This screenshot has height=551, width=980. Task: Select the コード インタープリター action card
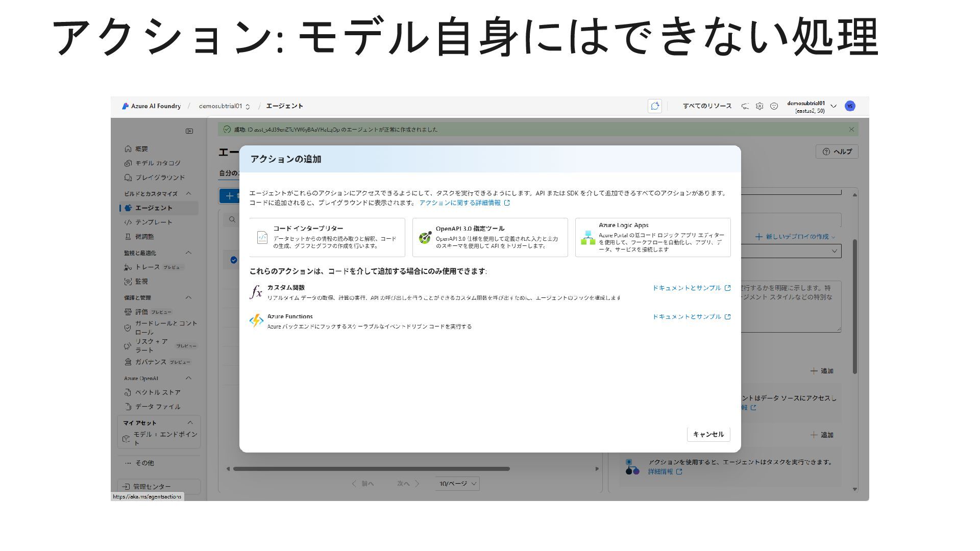327,237
